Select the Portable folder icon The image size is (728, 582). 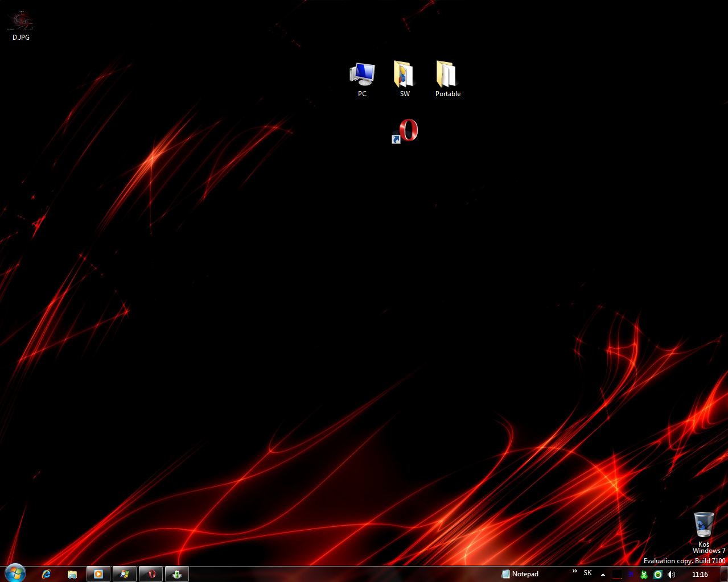pos(447,79)
